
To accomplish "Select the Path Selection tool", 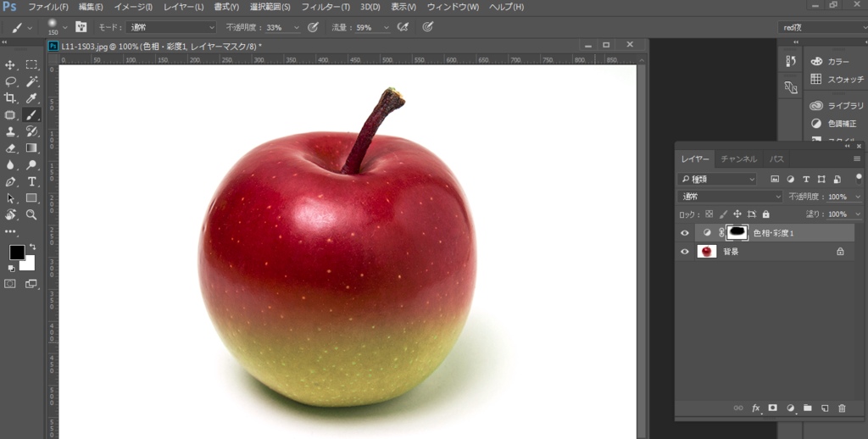I will click(x=10, y=198).
